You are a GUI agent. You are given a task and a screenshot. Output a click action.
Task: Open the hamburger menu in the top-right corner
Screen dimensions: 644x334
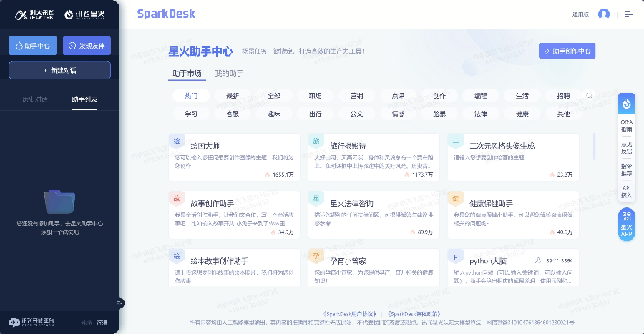coord(629,14)
